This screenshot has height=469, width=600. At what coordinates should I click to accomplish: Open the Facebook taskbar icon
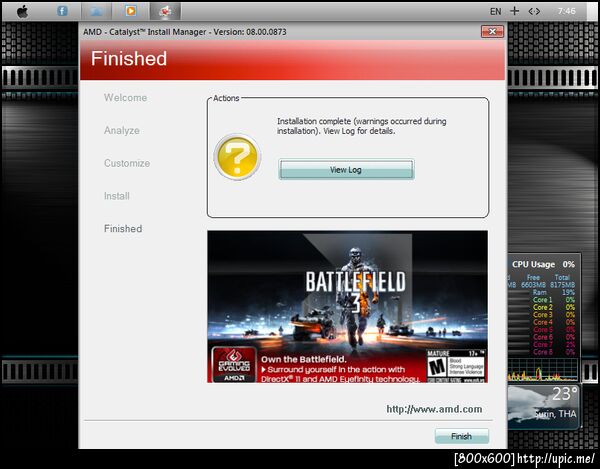tap(62, 11)
